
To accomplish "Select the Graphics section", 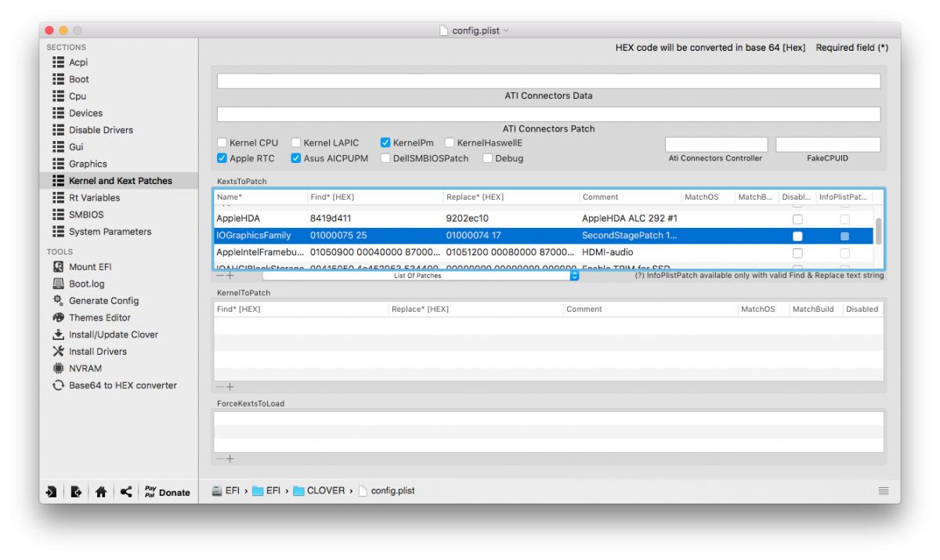I will pos(88,164).
